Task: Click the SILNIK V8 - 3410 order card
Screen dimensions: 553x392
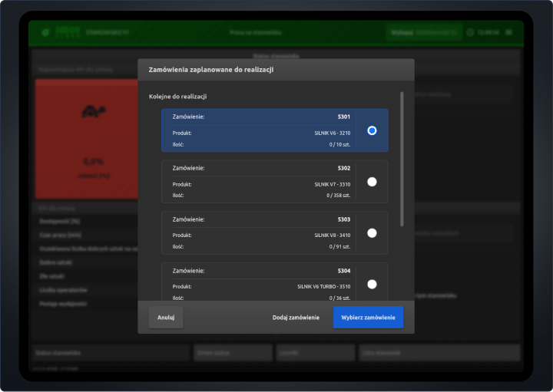Action: pos(261,233)
